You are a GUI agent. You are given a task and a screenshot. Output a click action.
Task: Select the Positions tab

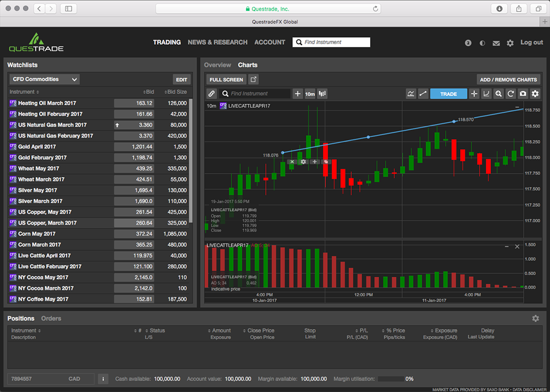(21, 318)
